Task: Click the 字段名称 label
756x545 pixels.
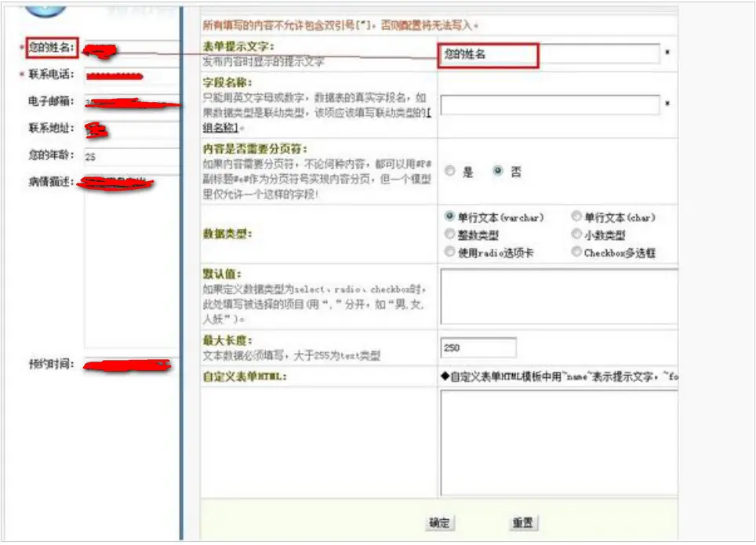Action: [227, 82]
